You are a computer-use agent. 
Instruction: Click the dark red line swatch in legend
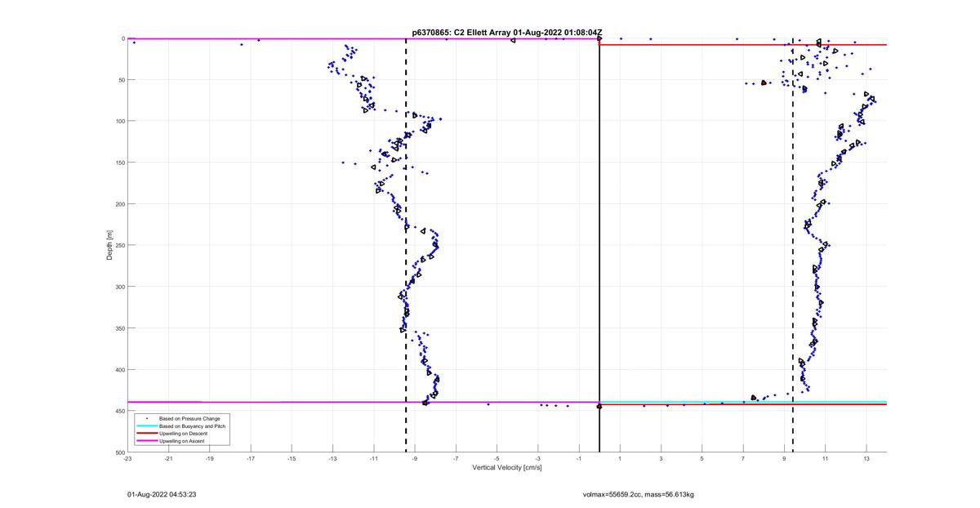click(x=146, y=433)
